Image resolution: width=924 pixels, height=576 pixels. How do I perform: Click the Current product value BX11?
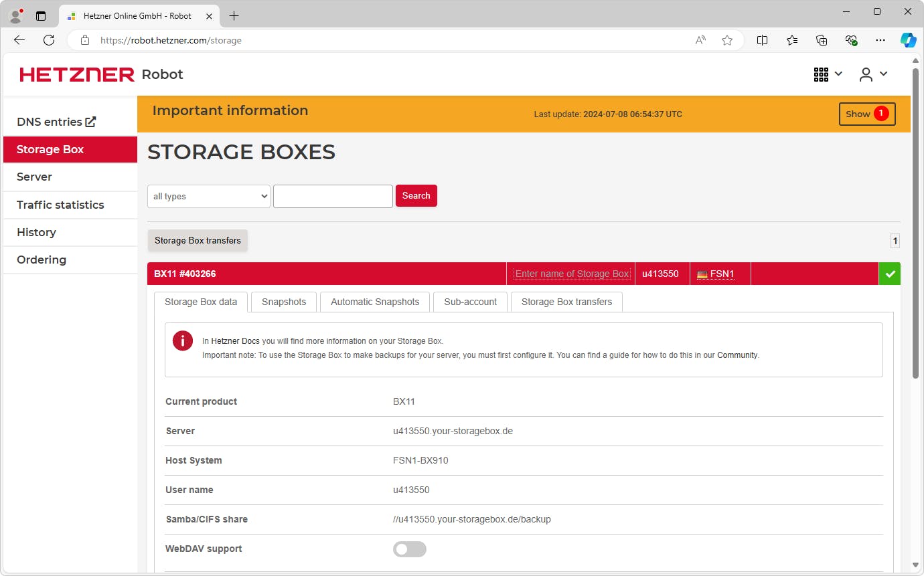point(404,401)
